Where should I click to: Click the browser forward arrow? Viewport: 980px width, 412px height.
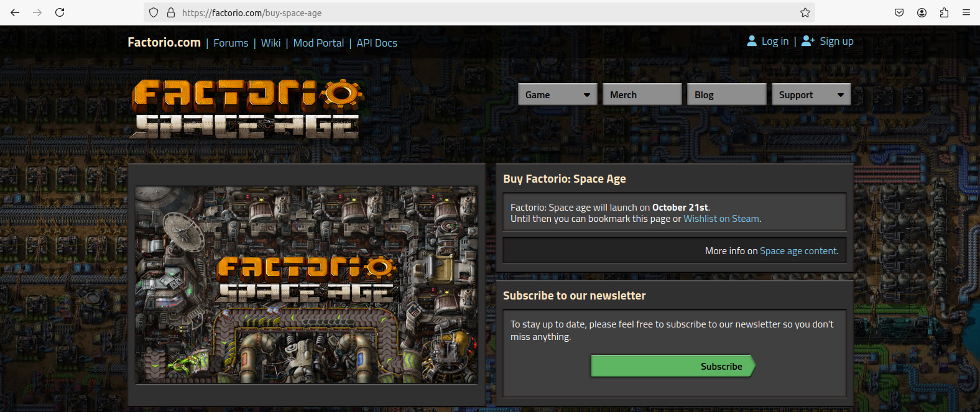[37, 12]
